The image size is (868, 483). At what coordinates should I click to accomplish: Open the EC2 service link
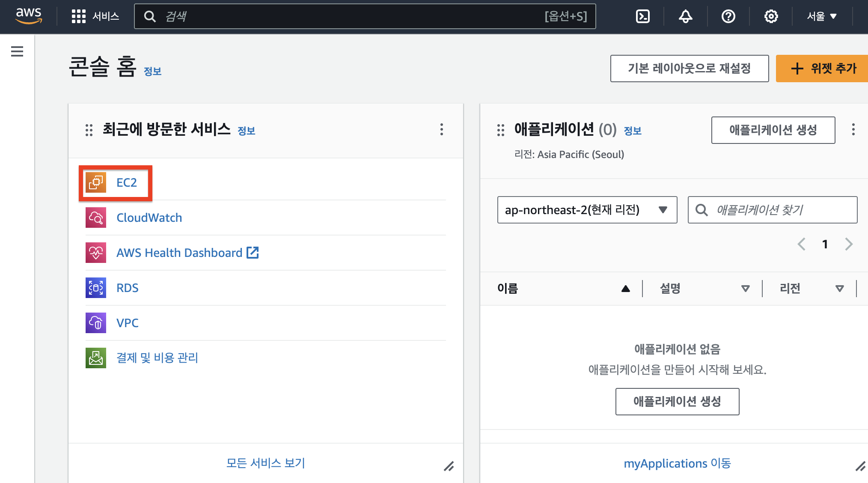pyautogui.click(x=127, y=182)
